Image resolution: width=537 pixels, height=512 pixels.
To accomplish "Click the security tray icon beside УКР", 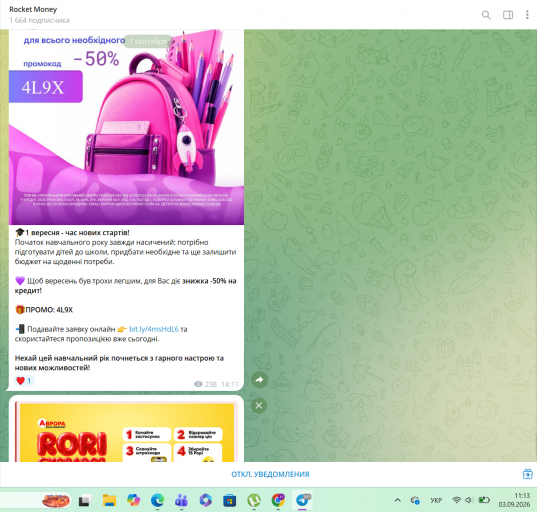I will (415, 500).
